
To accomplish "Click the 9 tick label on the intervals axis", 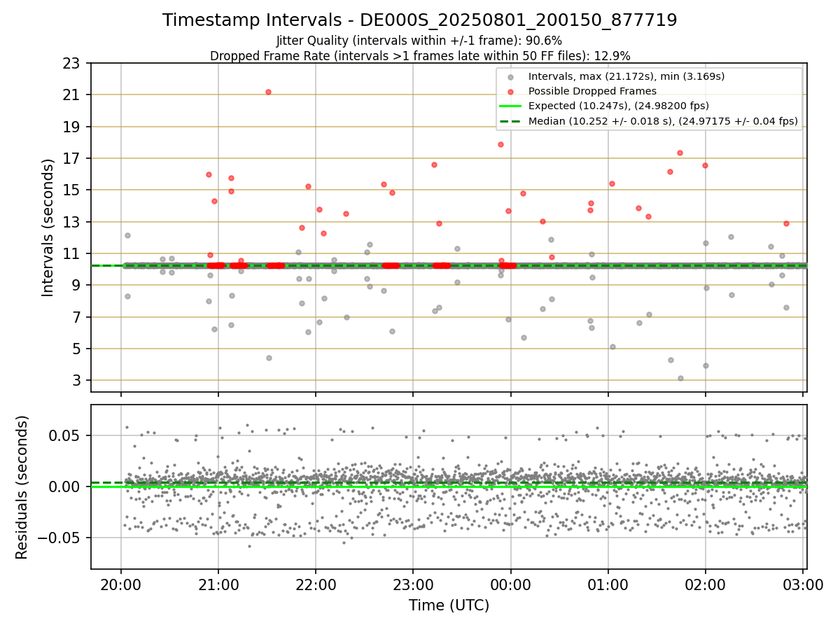I will click(76, 285).
